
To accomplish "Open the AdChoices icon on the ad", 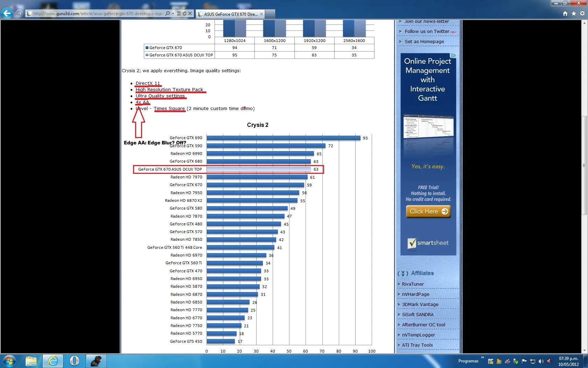I will [x=453, y=55].
